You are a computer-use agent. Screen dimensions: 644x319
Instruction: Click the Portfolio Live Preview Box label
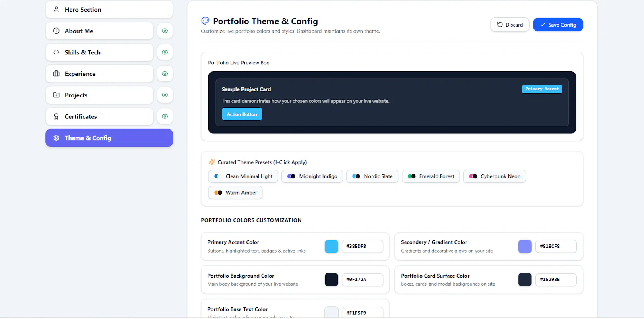(x=239, y=63)
